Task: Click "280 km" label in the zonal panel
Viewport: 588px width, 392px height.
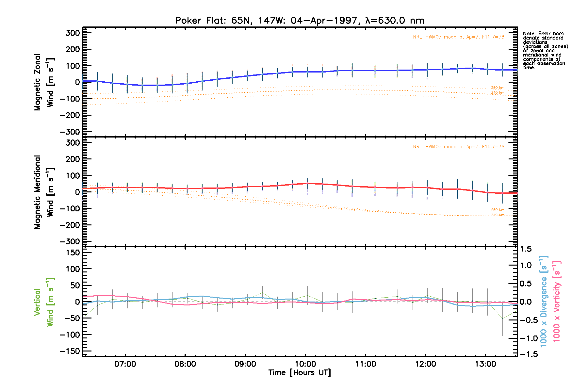Action: point(498,88)
